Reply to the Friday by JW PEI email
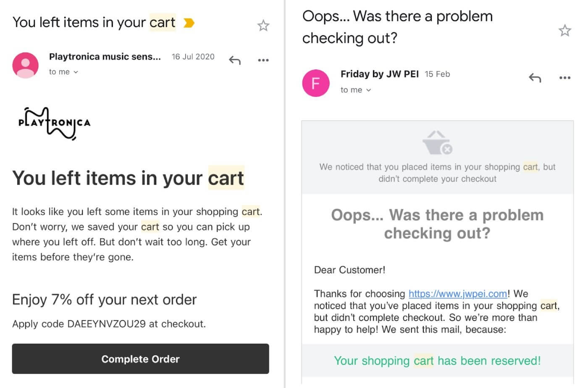This screenshot has height=388, width=588. coord(535,78)
